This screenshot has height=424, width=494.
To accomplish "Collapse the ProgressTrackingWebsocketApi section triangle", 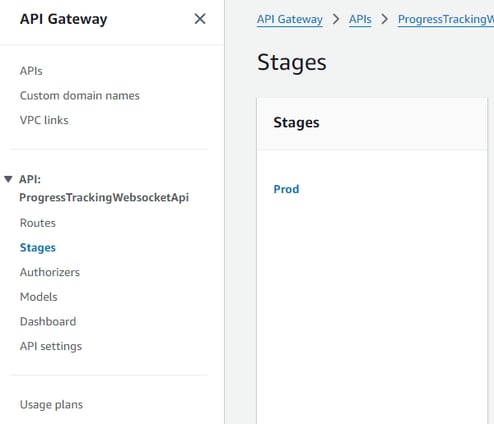I will (x=8, y=179).
